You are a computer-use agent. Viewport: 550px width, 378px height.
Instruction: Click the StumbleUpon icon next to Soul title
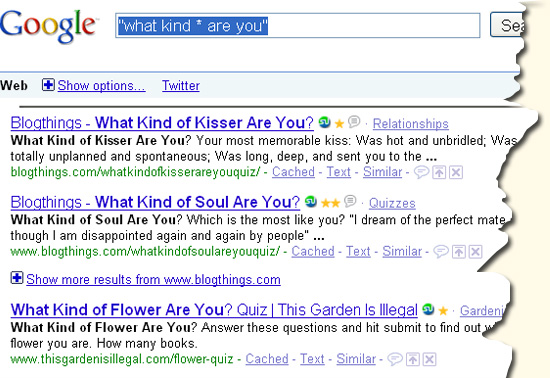[311, 202]
